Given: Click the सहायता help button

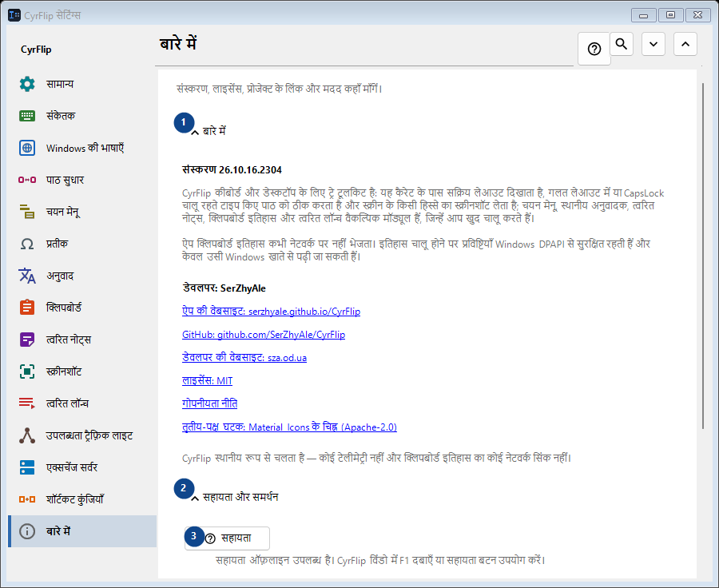Looking at the screenshot, I should (x=227, y=538).
